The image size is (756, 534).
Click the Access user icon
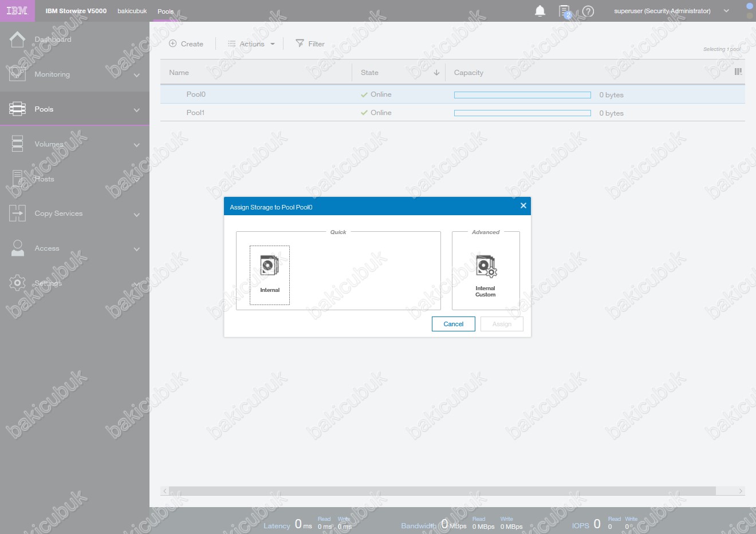pos(18,248)
